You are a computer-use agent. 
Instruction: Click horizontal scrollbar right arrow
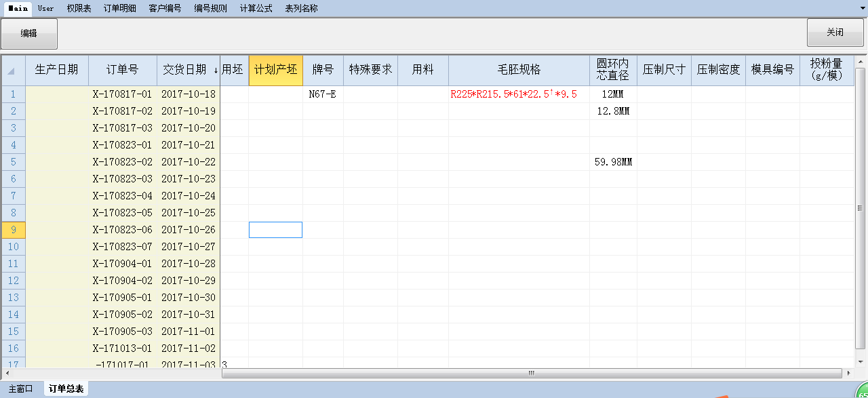pyautogui.click(x=848, y=373)
